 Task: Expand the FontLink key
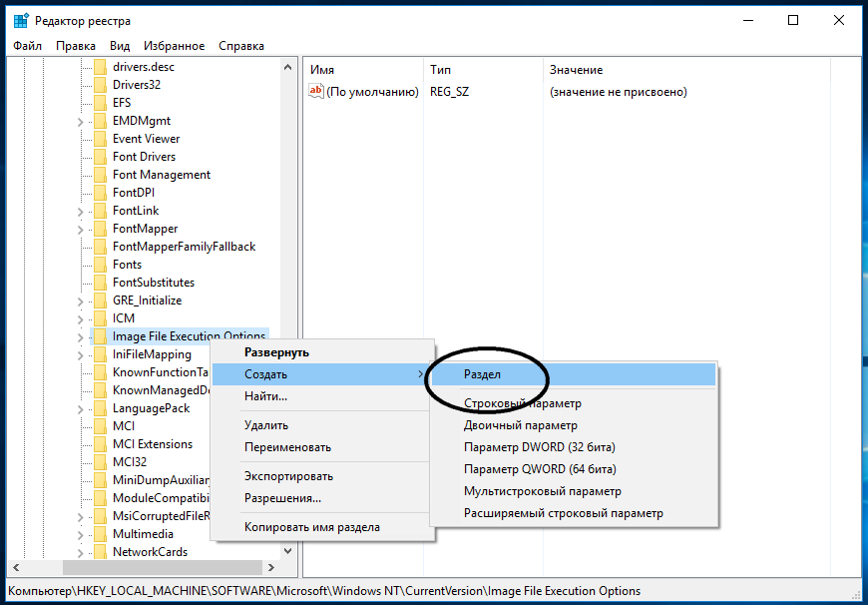81,211
